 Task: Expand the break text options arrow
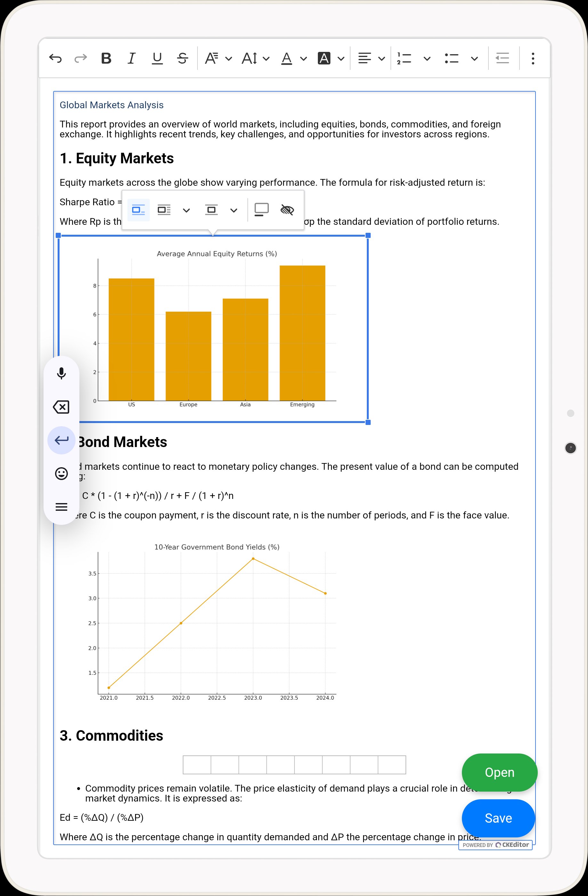[x=234, y=210]
